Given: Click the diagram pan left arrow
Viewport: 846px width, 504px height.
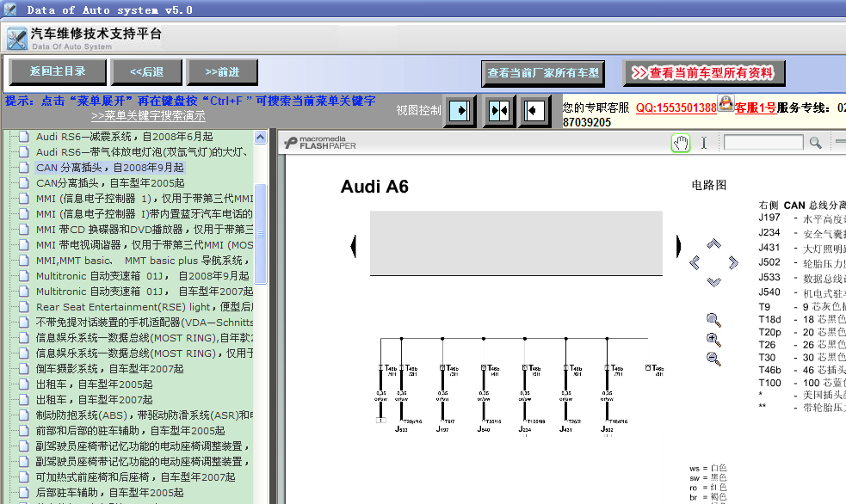Looking at the screenshot, I should (695, 262).
